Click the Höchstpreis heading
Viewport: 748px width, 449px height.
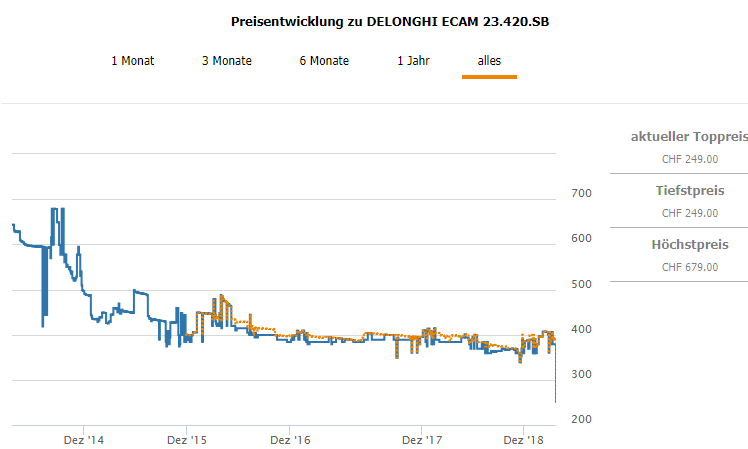[x=690, y=244]
